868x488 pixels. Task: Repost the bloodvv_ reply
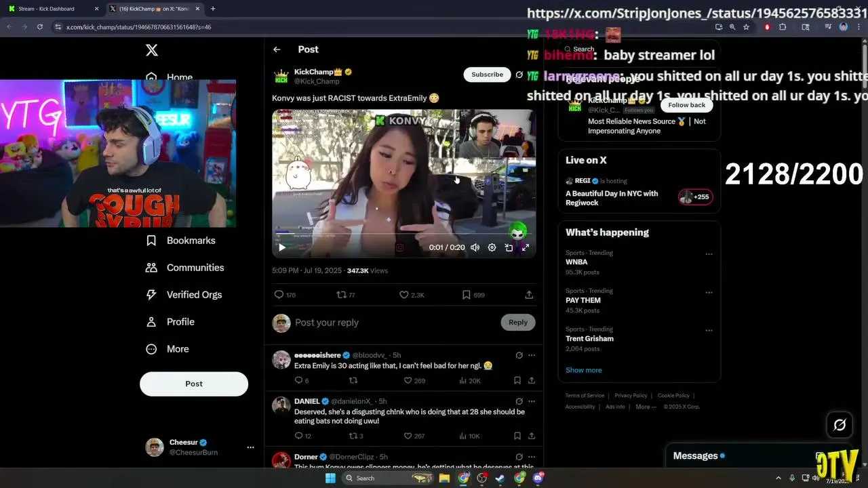(x=353, y=381)
